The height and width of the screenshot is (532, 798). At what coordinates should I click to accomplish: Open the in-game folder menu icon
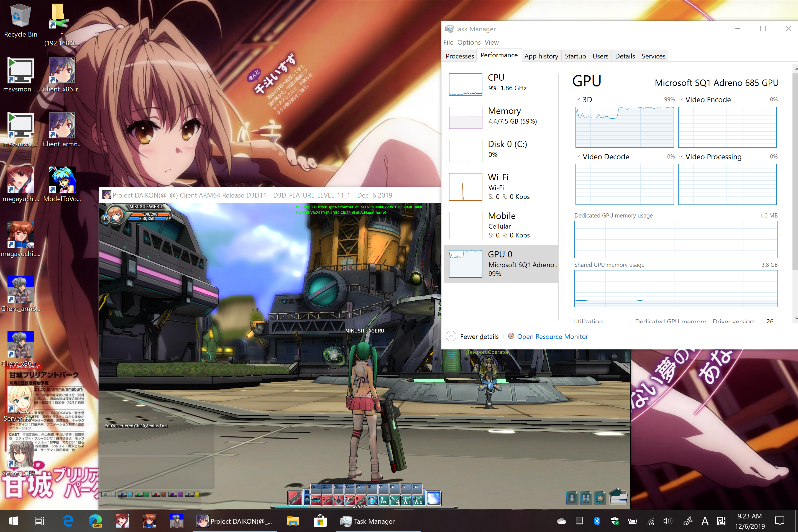(618, 497)
